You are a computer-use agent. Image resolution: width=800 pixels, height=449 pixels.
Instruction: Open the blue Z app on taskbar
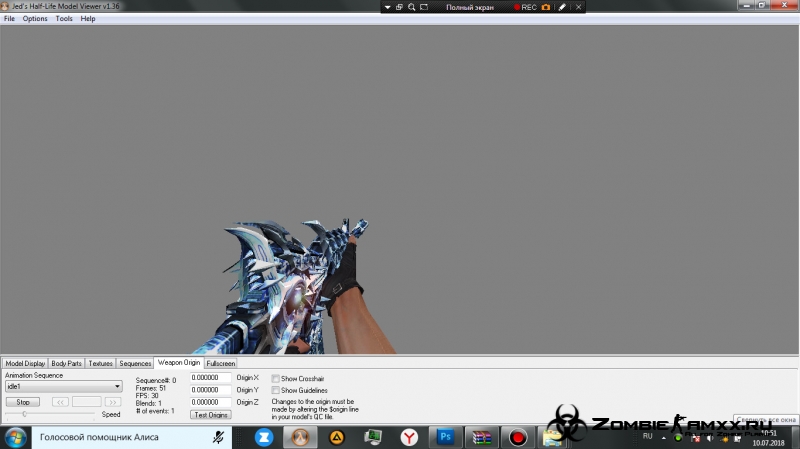coord(264,437)
